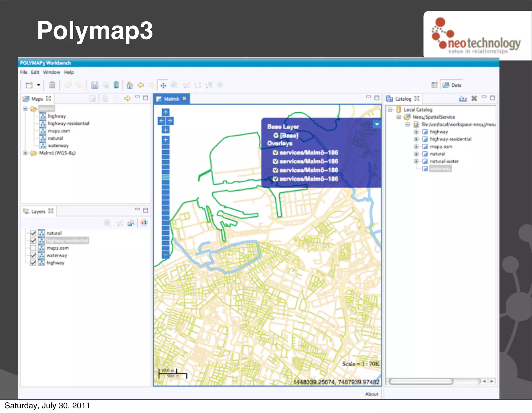Image resolution: width=532 pixels, height=413 pixels.
Task: Pan map up with the up arrow
Action: pyautogui.click(x=166, y=112)
